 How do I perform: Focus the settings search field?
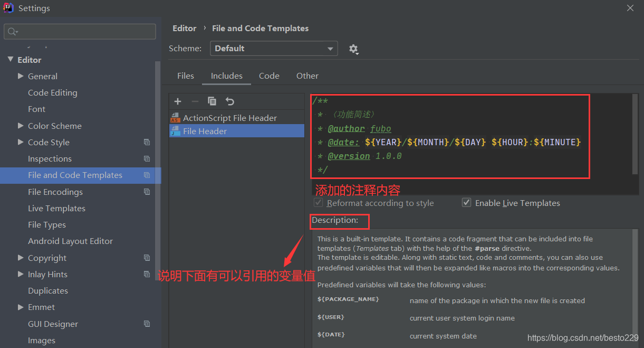pyautogui.click(x=80, y=32)
